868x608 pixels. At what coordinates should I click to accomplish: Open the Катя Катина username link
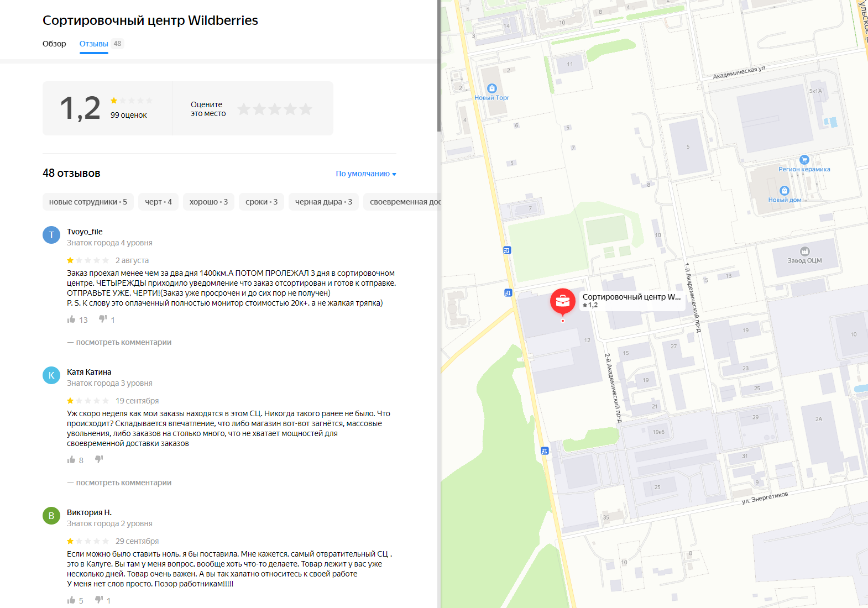pyautogui.click(x=89, y=372)
